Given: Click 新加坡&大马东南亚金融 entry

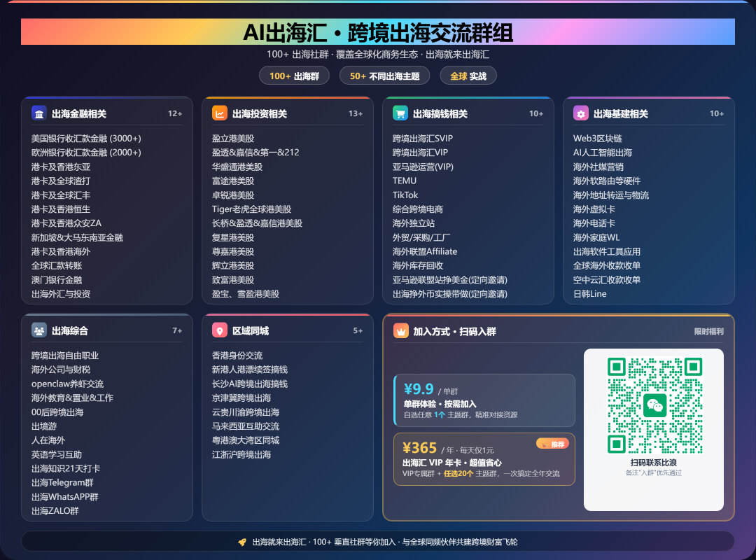Looking at the screenshot, I should (77, 237).
